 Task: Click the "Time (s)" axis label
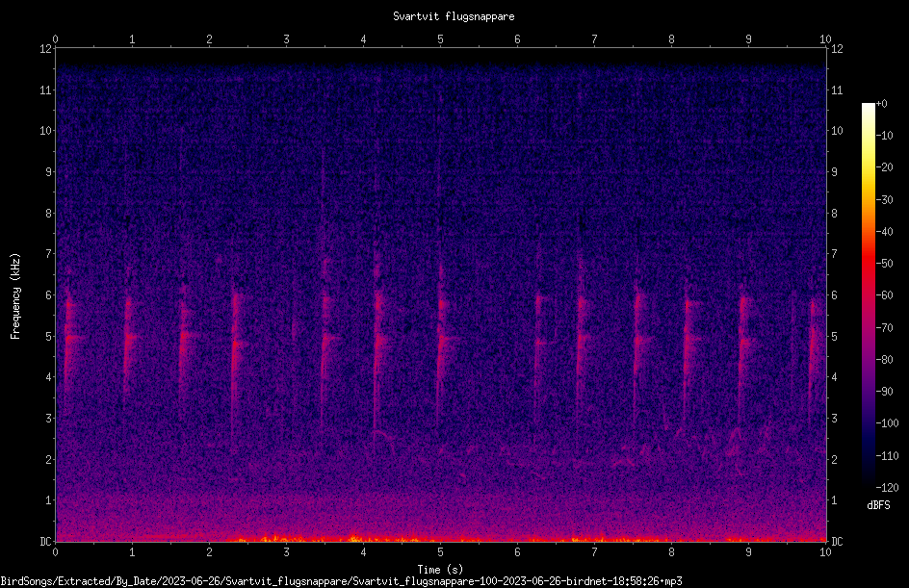[x=440, y=570]
